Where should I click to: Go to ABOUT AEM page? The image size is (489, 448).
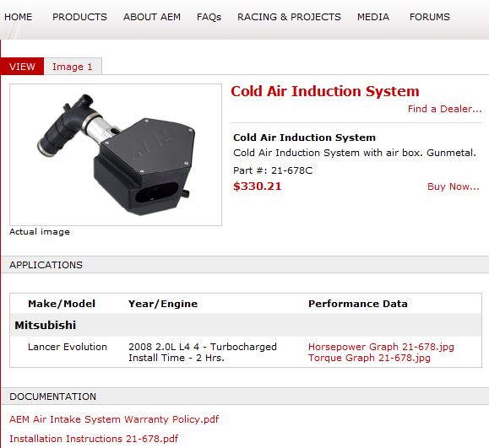152,17
